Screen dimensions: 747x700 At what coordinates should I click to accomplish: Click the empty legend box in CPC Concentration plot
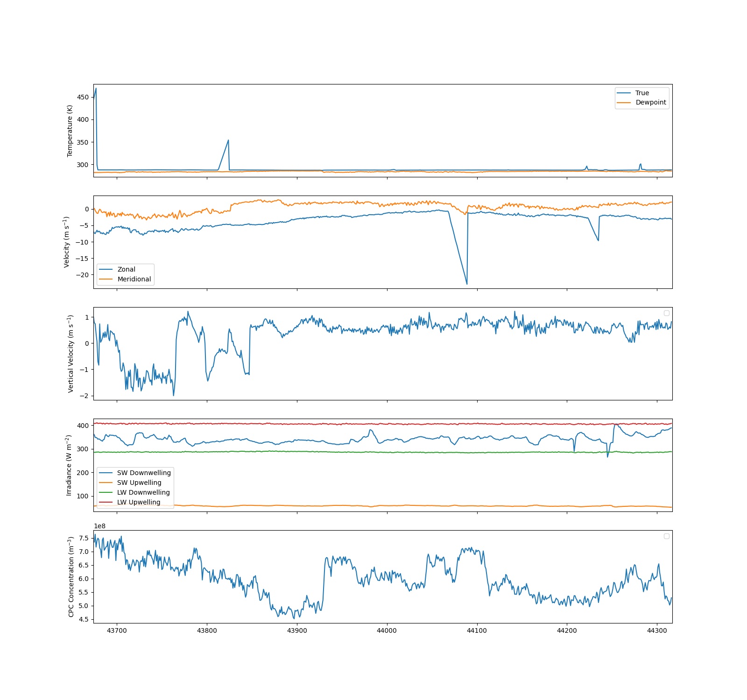click(x=667, y=536)
